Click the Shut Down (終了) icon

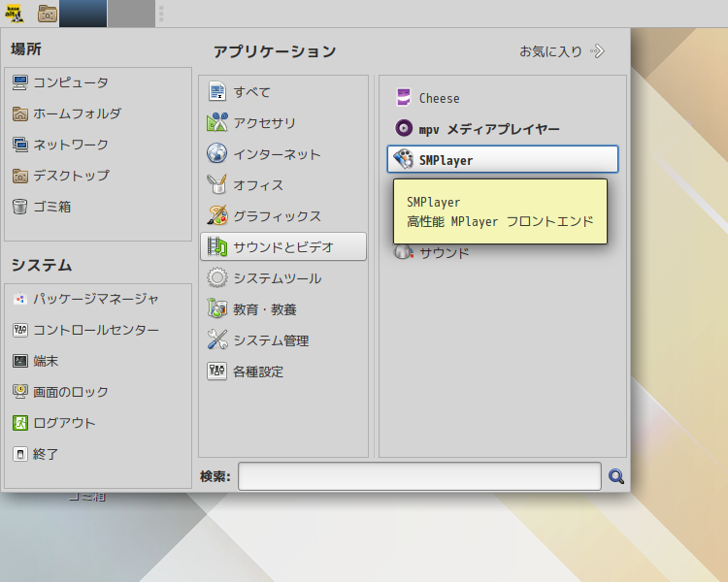click(x=20, y=454)
